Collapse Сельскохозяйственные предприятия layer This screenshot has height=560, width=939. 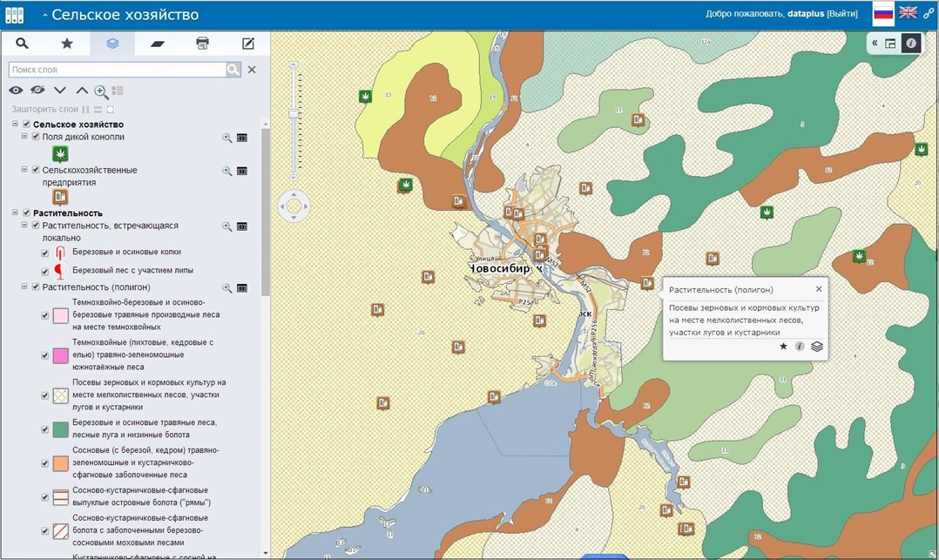click(24, 170)
